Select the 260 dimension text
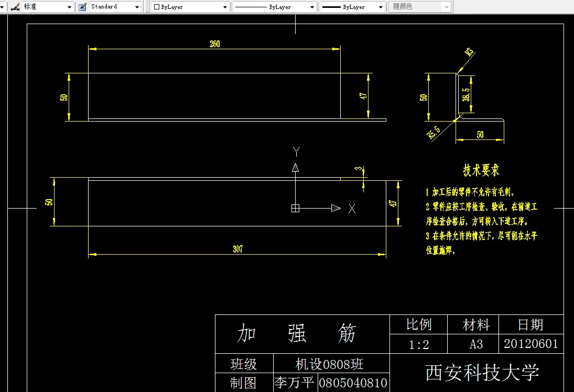Screen dimensions: 574x392 click(215, 44)
